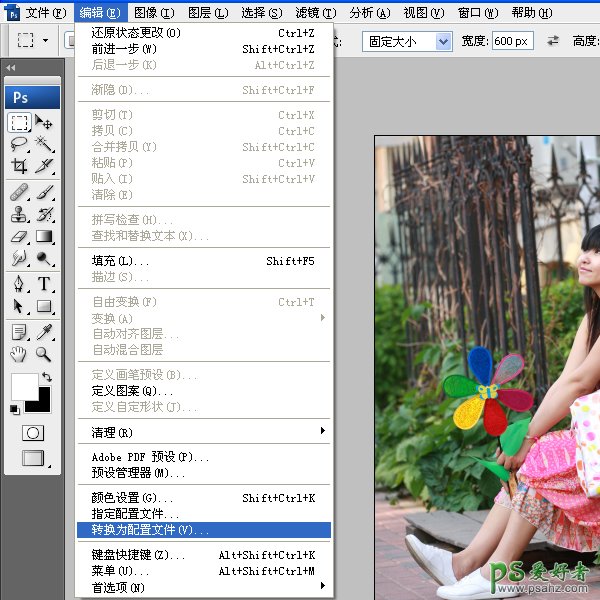Activate the Crop tool
Viewport: 600px width, 600px height.
pyautogui.click(x=19, y=167)
